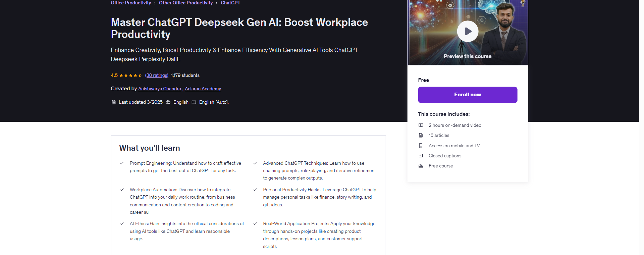Click the 4.5 rating number

tap(114, 75)
